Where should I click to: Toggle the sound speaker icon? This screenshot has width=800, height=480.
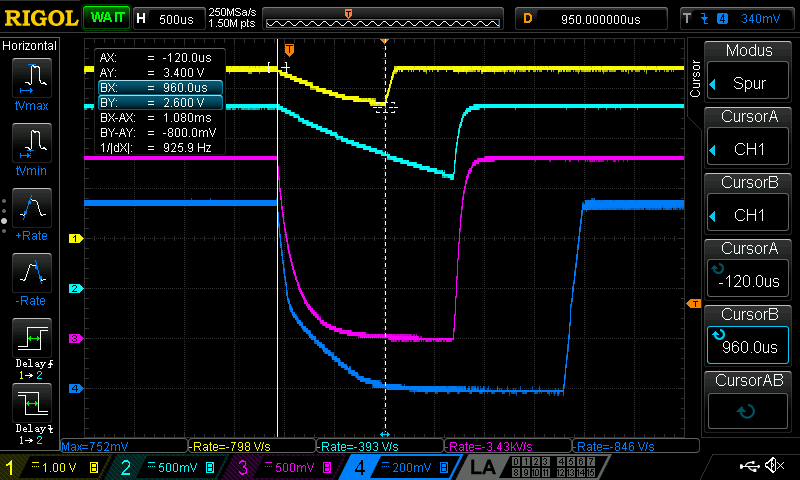click(x=775, y=465)
